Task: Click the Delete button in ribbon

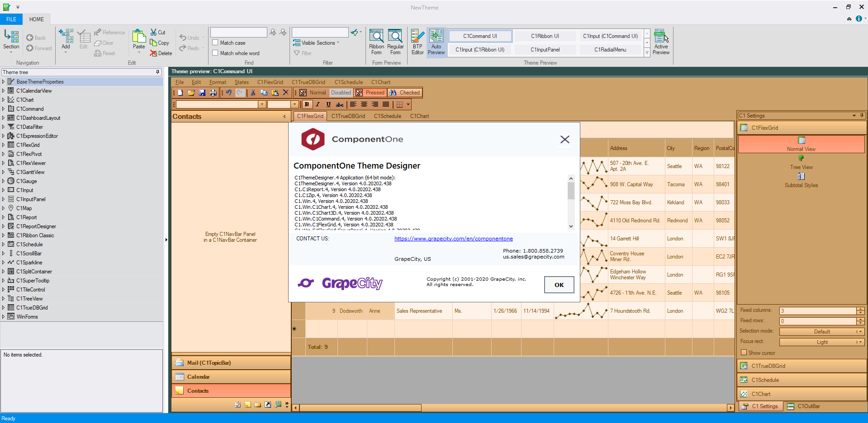Action: [x=161, y=53]
